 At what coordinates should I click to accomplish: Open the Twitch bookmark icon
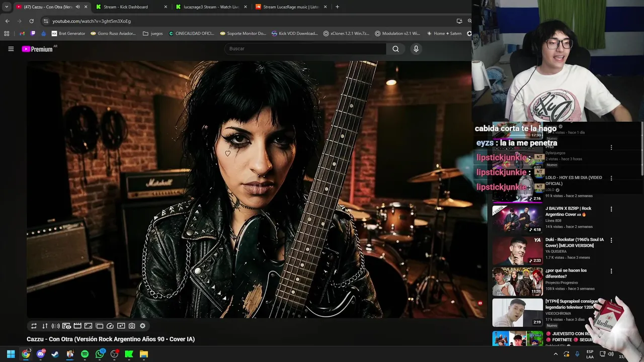pyautogui.click(x=33, y=34)
